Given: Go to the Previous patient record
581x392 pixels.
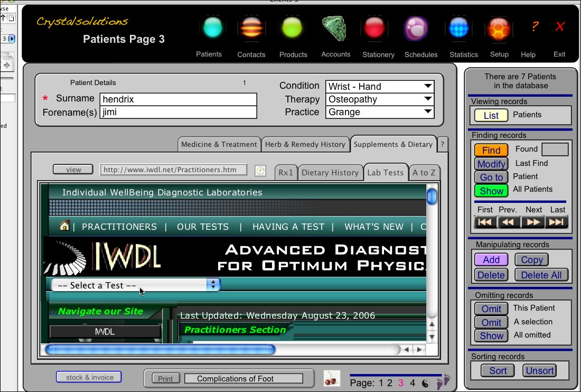Looking at the screenshot, I should click(508, 222).
